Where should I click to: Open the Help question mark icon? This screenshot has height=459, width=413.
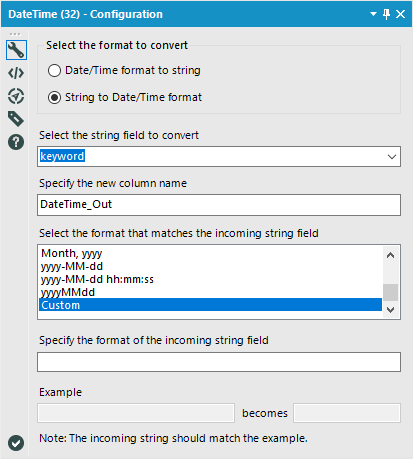(x=16, y=142)
